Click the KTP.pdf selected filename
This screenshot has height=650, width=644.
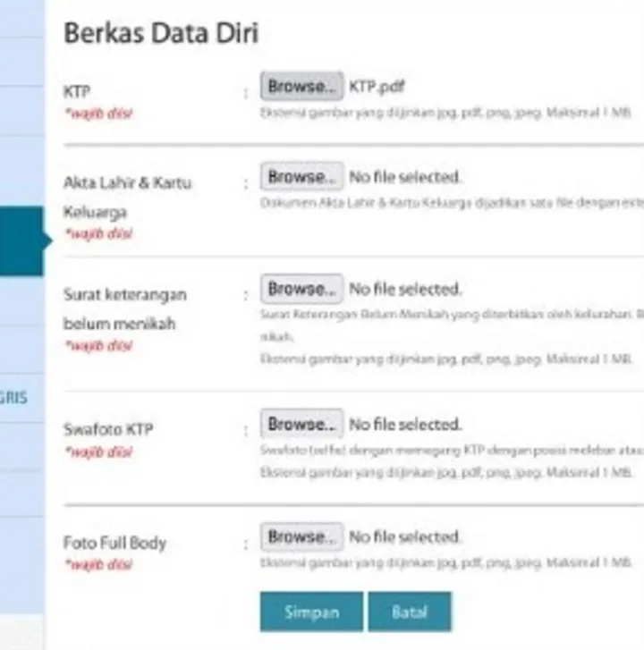[x=377, y=87]
